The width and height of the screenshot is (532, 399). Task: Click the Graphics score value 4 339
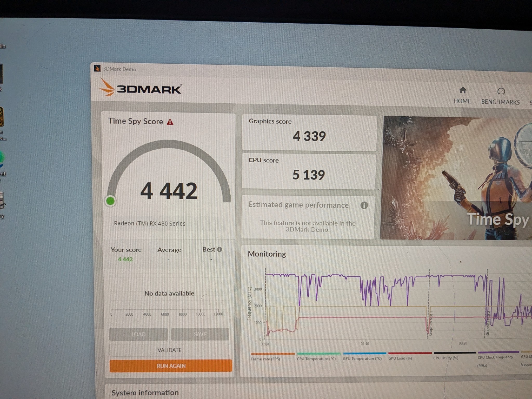pyautogui.click(x=309, y=136)
